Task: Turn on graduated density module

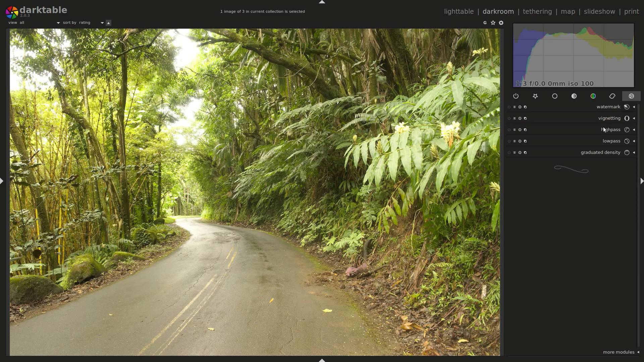Action: 509,153
